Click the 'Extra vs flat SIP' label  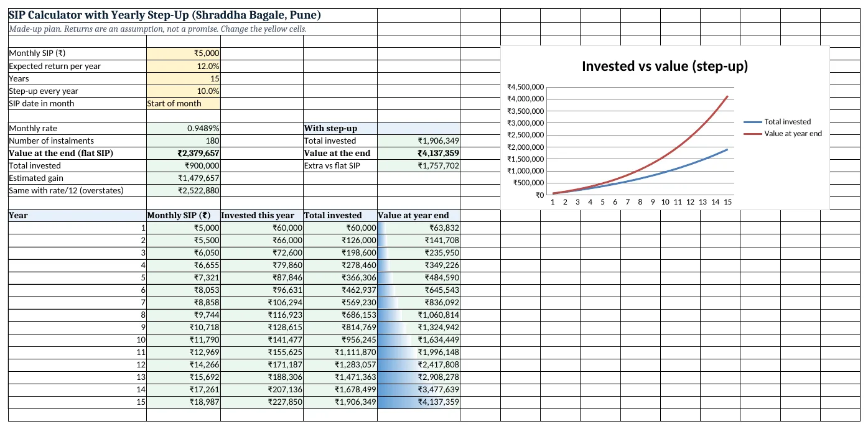tap(340, 166)
